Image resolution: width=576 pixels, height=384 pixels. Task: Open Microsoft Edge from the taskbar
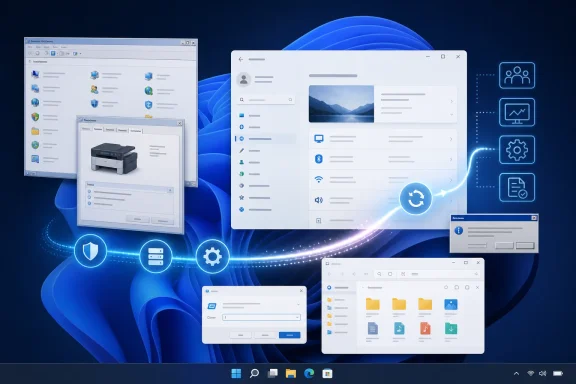click(x=309, y=373)
